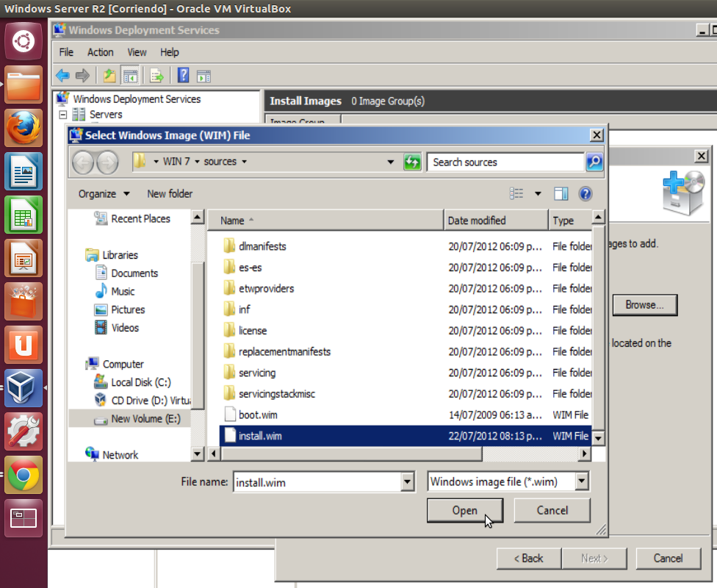Click New folder in file dialog
The height and width of the screenshot is (588, 717).
(170, 194)
